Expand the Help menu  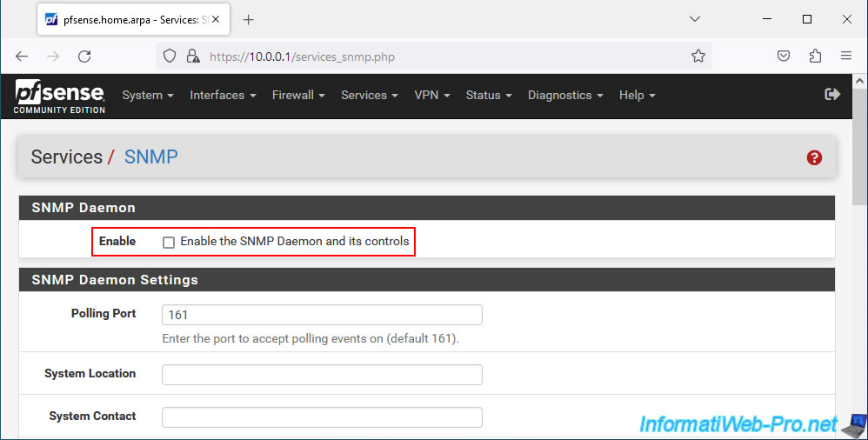(638, 95)
